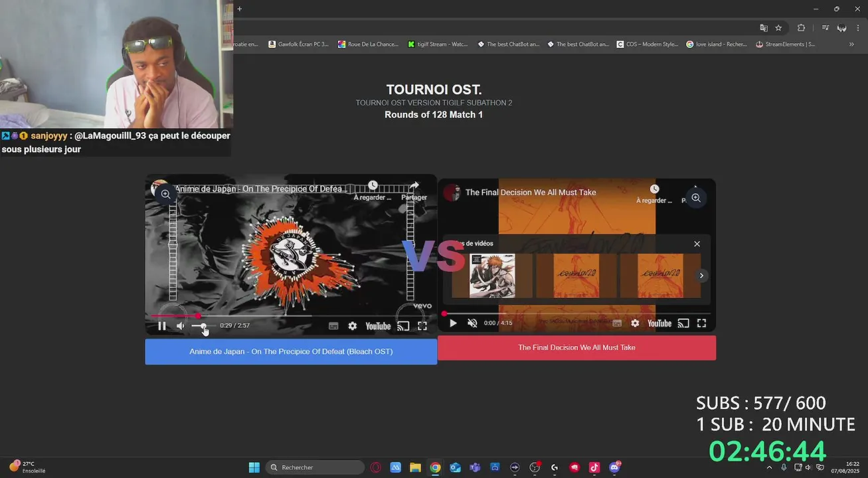Close the 'Plus de vidéos' overlay

click(697, 244)
